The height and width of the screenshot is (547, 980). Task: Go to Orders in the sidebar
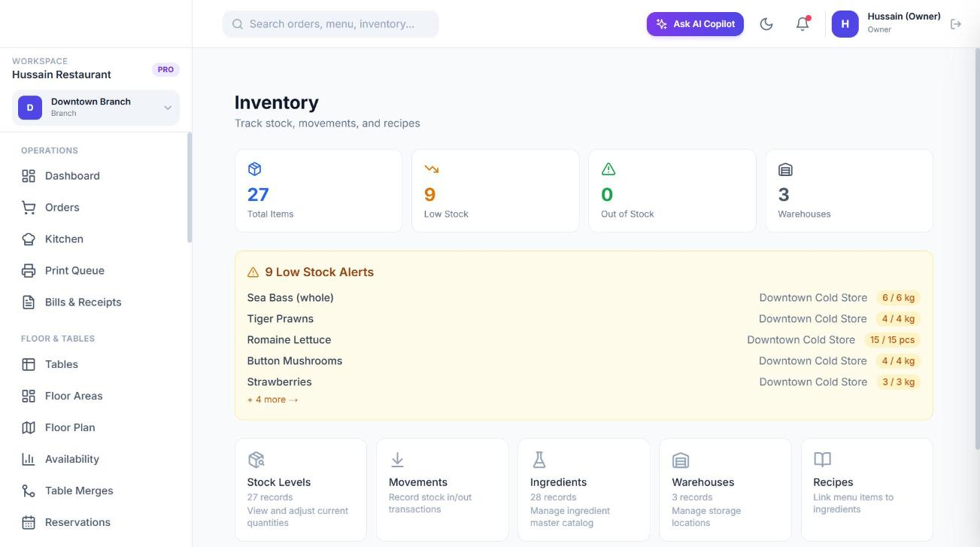[x=96, y=208]
